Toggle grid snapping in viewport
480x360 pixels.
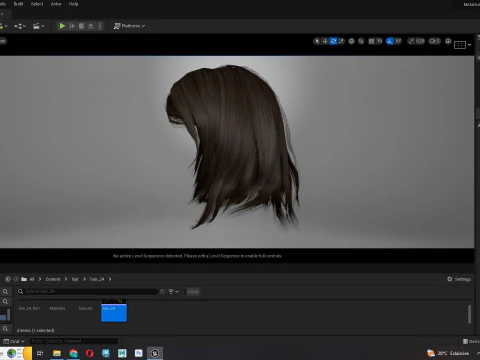(371, 41)
